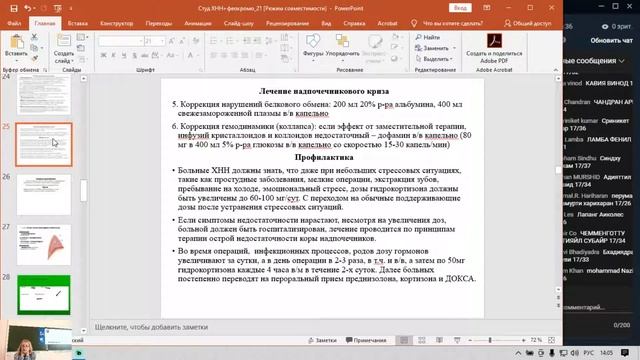Click the Normal view icon in status bar
The image size is (640, 360).
[404, 340]
